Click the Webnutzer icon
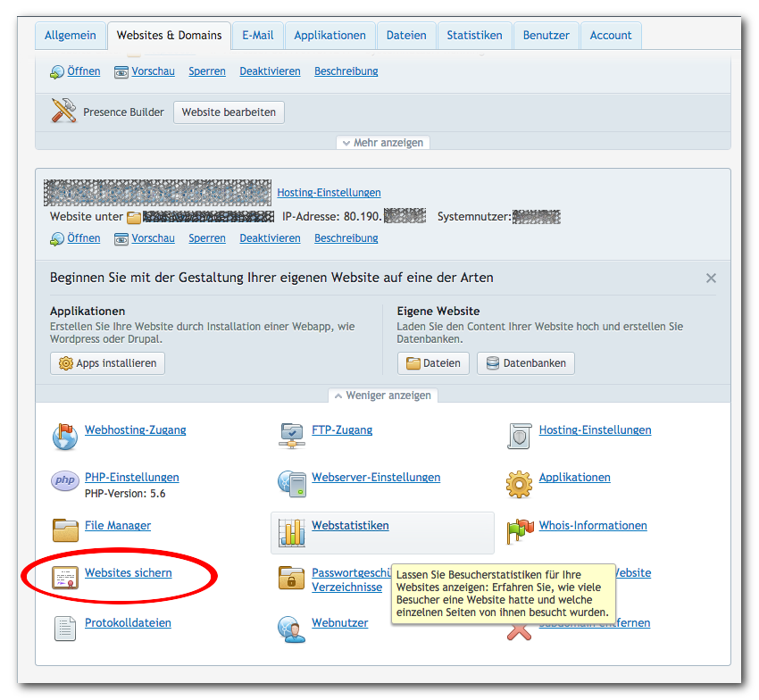The height and width of the screenshot is (700, 759). pyautogui.click(x=292, y=629)
